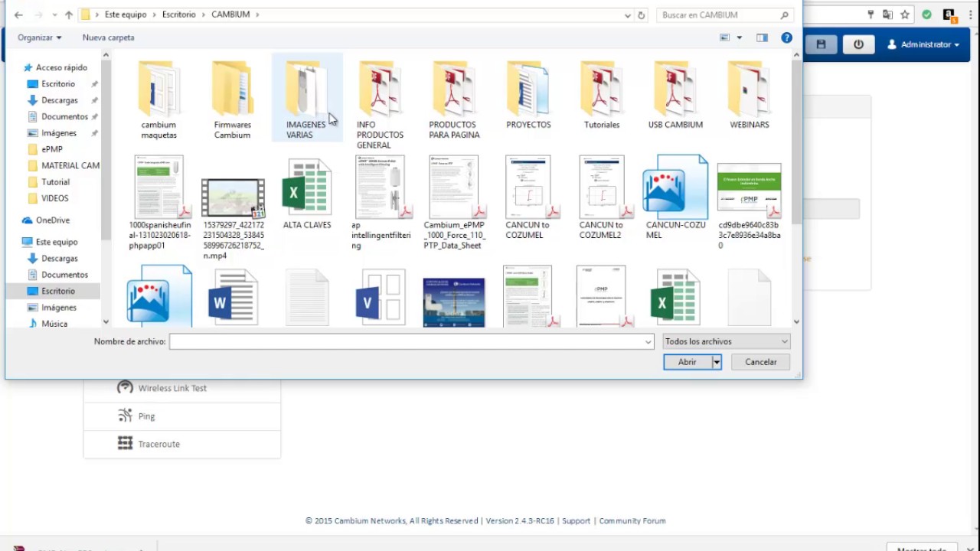980x551 pixels.
Task: Select Documentos under Acceso rápido
Action: [x=64, y=116]
